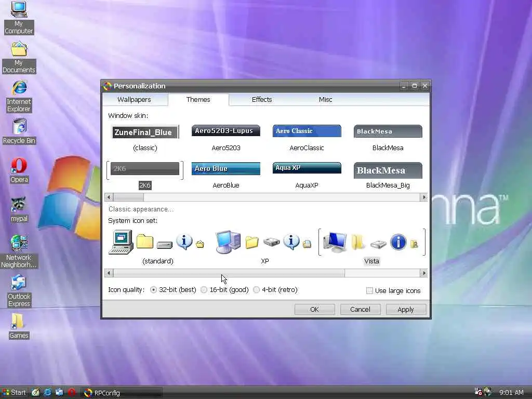Switch to the Misc tab

pyautogui.click(x=325, y=99)
